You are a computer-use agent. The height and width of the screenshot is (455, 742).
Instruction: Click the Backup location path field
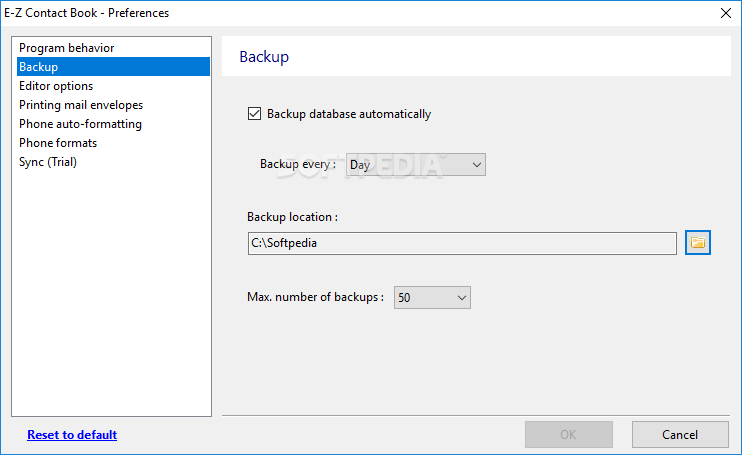(462, 243)
